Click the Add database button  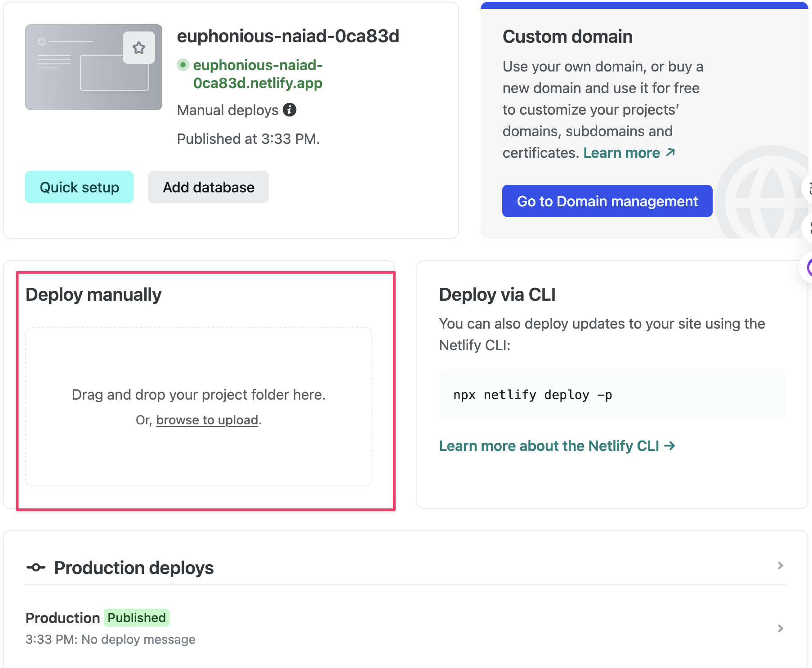click(x=208, y=187)
